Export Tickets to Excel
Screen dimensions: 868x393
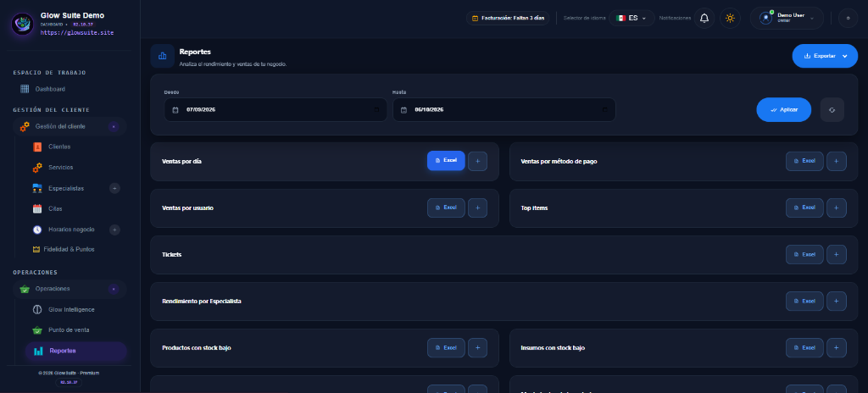click(x=805, y=255)
